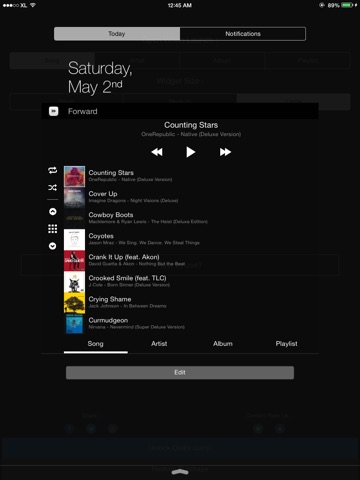Select the Today tab
The image size is (360, 480).
(117, 34)
